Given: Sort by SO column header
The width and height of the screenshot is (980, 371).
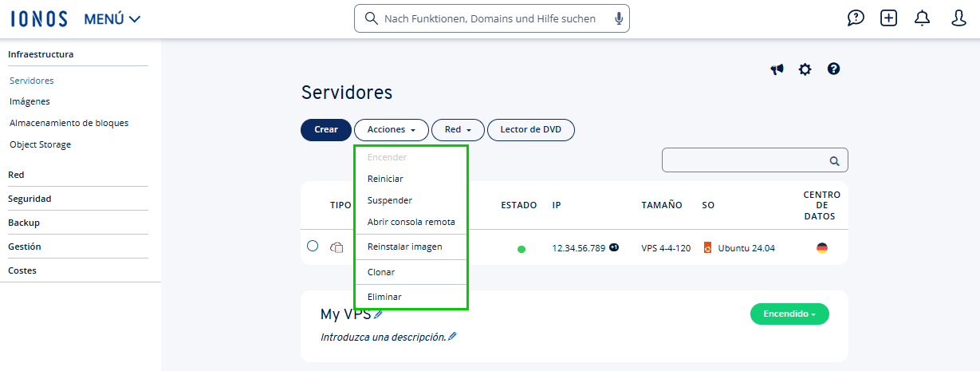Looking at the screenshot, I should pyautogui.click(x=708, y=205).
